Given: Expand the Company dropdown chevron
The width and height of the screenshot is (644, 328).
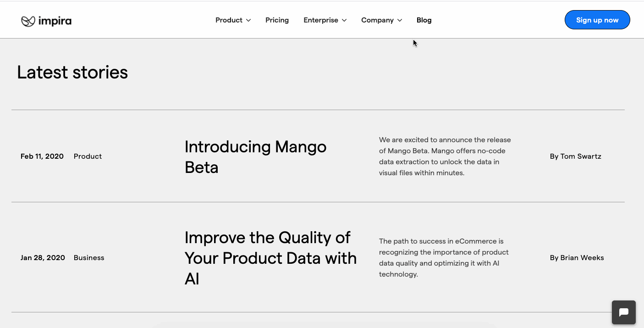Looking at the screenshot, I should (x=400, y=20).
